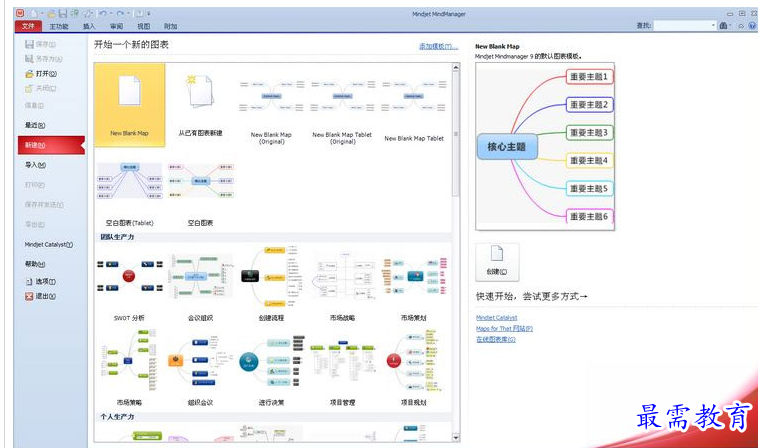The width and height of the screenshot is (758, 448).
Task: Click the 退出 exit icon in sidebar
Action: pos(29,296)
